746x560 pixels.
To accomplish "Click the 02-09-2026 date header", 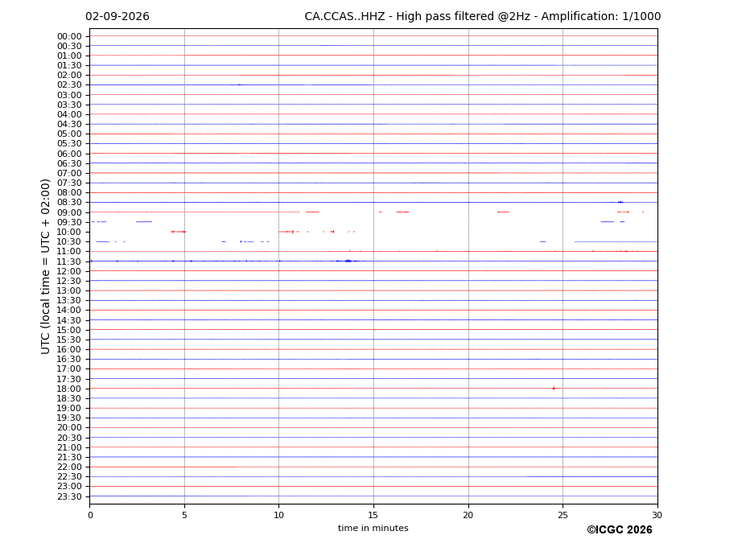I will tap(117, 17).
